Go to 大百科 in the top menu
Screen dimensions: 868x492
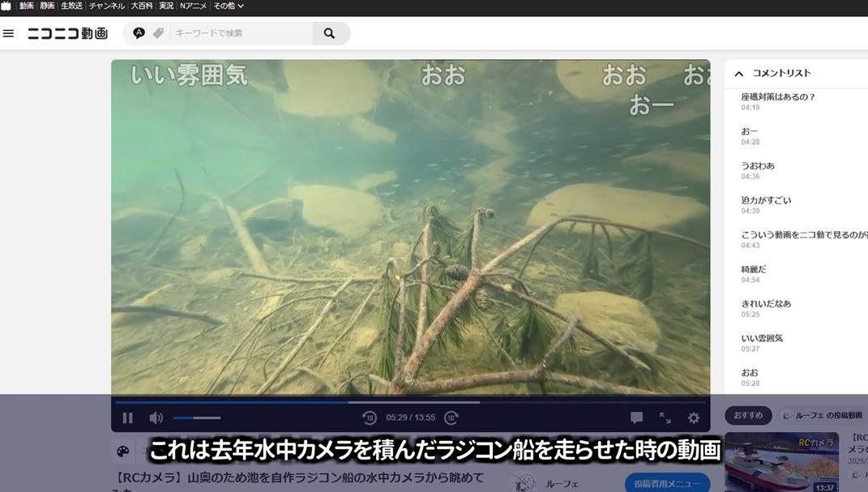[x=143, y=6]
